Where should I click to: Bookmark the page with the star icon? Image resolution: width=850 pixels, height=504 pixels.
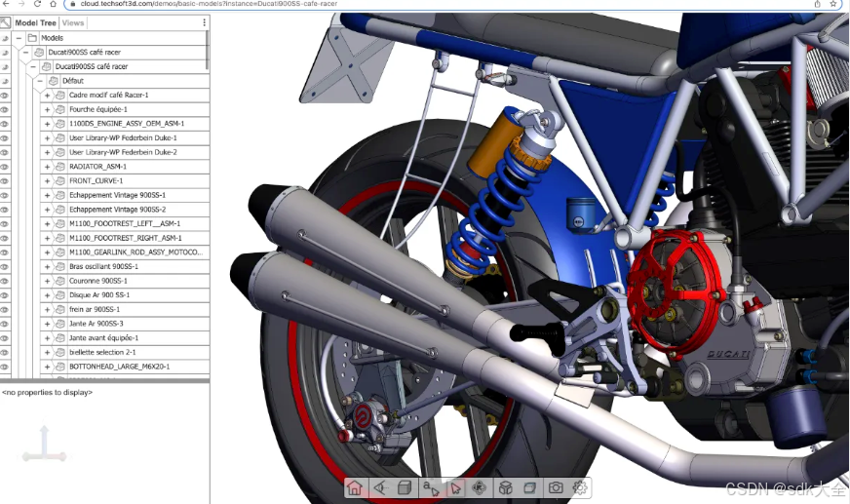click(833, 3)
